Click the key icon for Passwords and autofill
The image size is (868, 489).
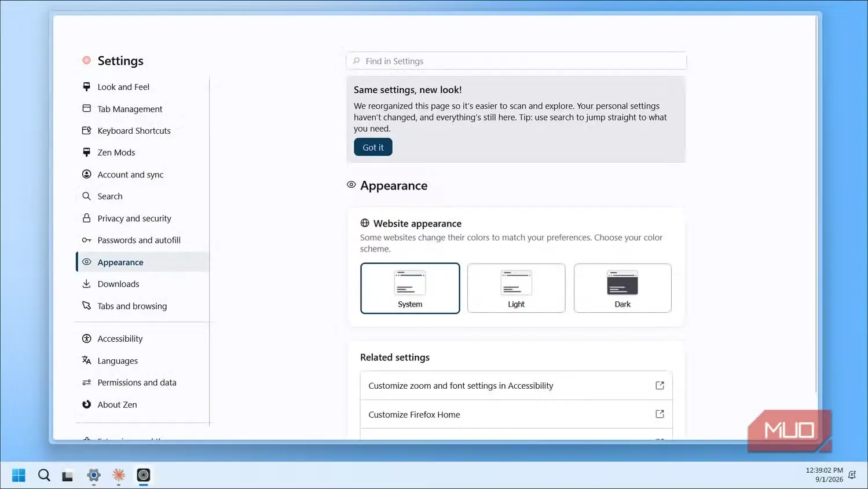[86, 240]
